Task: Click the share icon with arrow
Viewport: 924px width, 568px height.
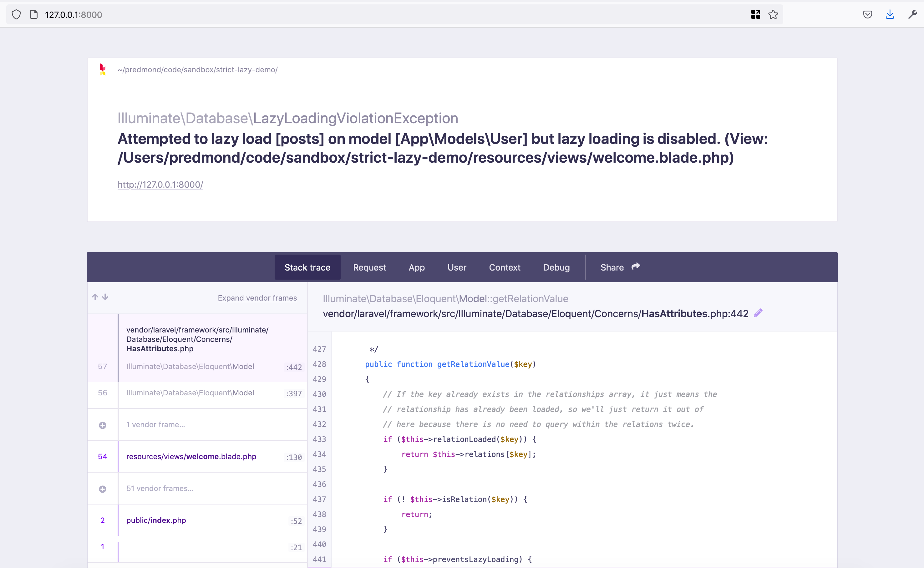Action: click(636, 266)
